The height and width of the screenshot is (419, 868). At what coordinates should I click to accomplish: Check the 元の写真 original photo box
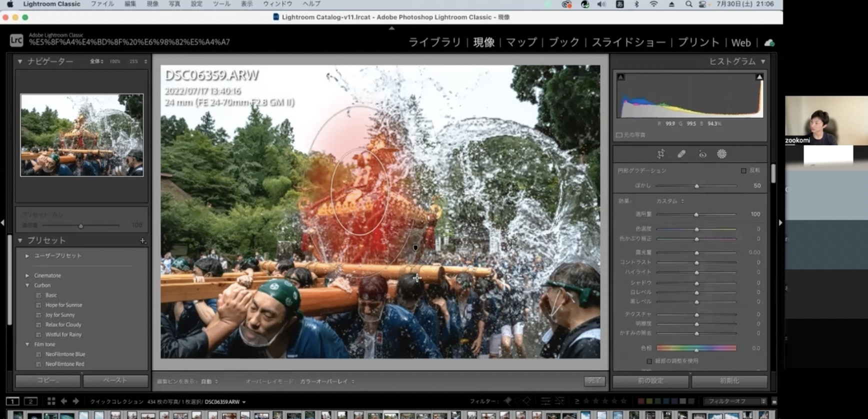point(619,135)
